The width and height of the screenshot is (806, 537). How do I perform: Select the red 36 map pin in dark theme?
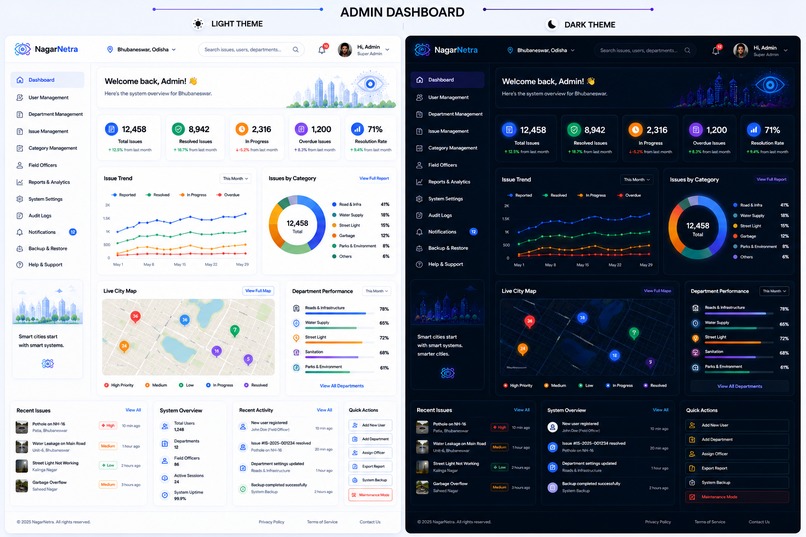pos(529,322)
